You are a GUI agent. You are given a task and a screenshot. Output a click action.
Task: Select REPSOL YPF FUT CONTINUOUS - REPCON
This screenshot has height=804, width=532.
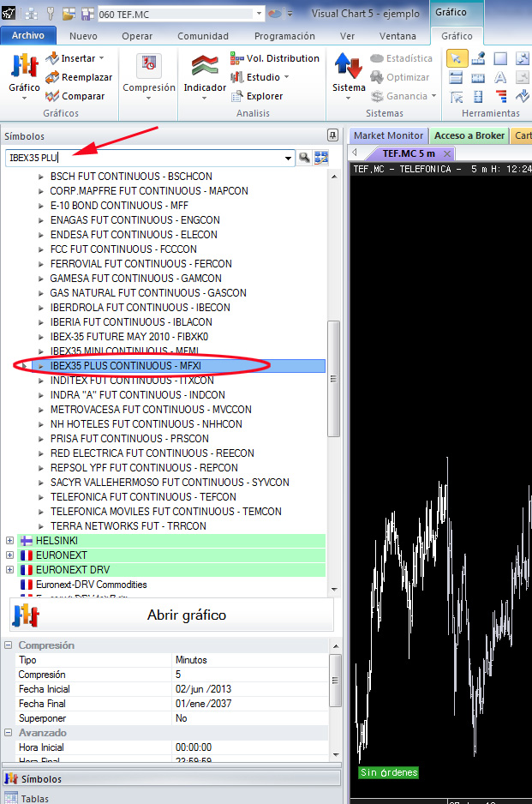144,468
